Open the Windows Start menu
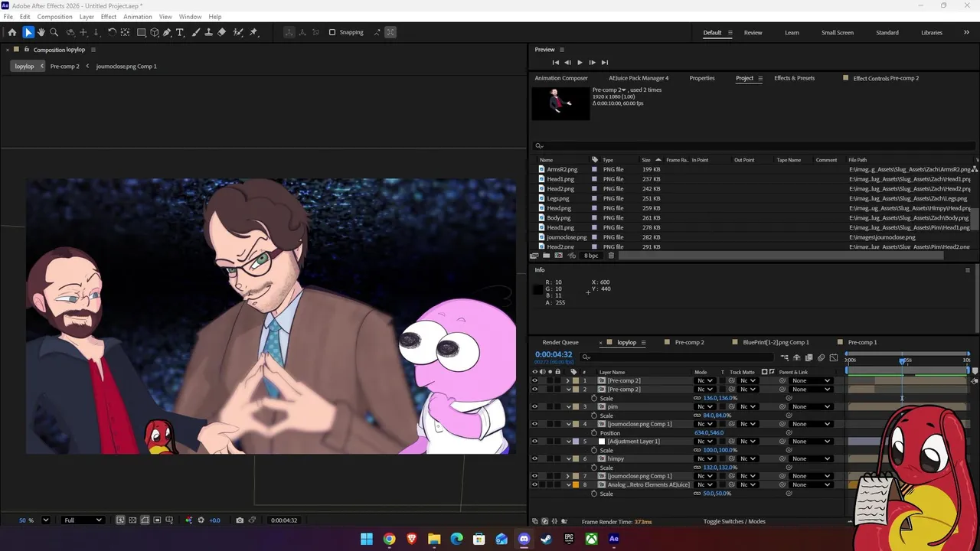This screenshot has width=980, height=551. click(367, 539)
